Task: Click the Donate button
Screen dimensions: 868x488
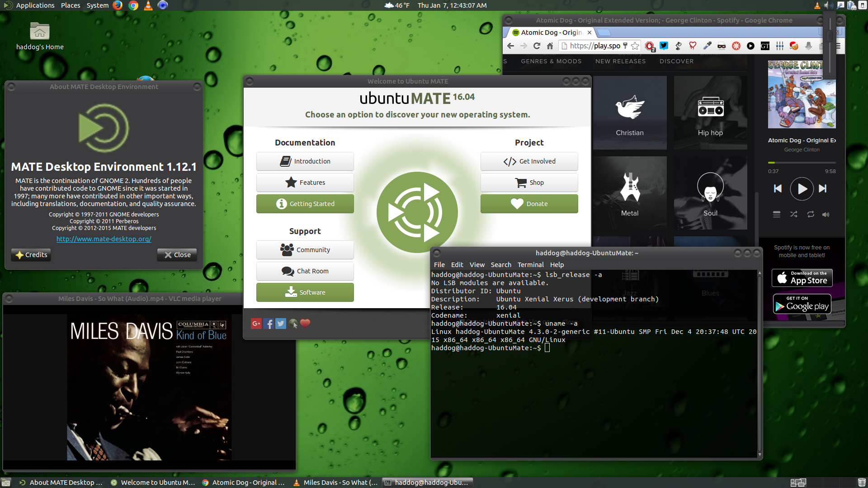Action: pos(529,204)
